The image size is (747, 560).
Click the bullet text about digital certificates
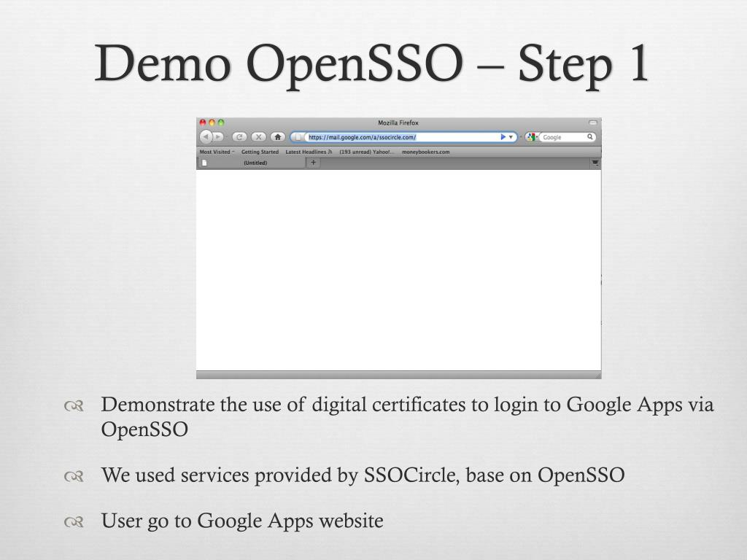[x=407, y=416]
